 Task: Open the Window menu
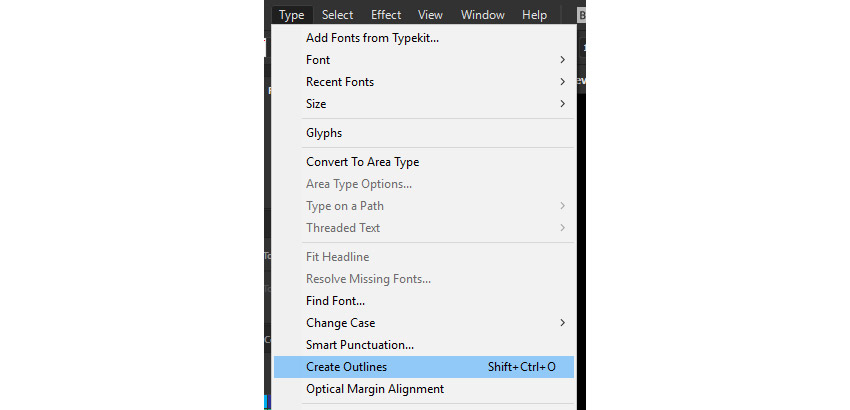[482, 15]
